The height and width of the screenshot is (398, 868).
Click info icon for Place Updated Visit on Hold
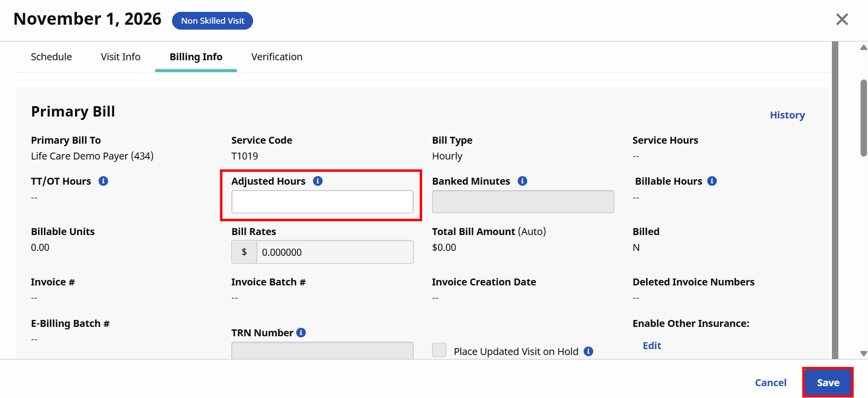click(x=588, y=352)
